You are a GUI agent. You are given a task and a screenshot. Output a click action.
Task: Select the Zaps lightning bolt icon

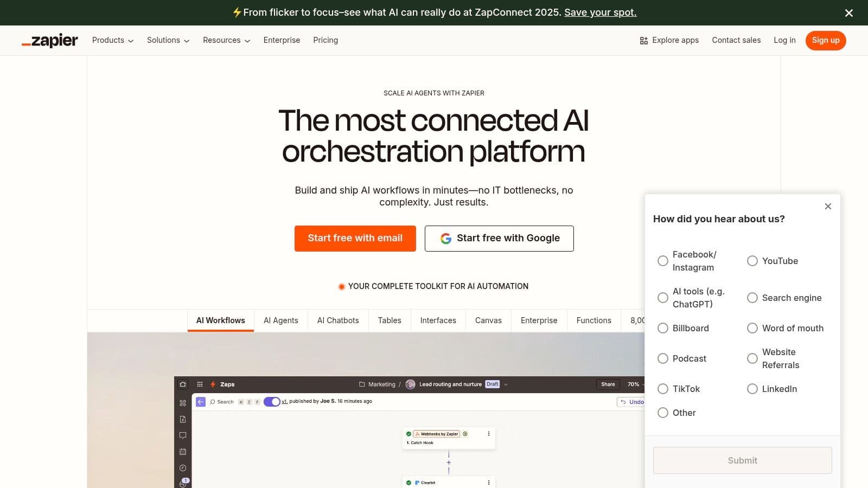pos(213,384)
